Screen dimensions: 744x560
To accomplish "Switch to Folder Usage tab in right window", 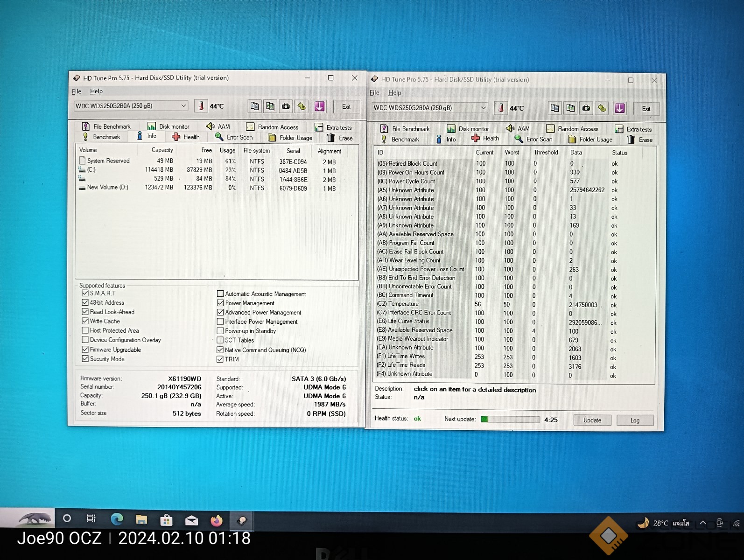I will [590, 139].
